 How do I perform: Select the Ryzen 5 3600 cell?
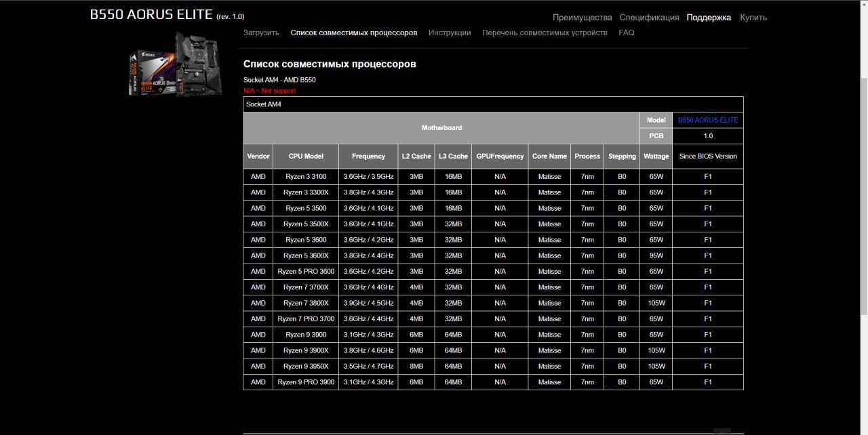coord(306,240)
